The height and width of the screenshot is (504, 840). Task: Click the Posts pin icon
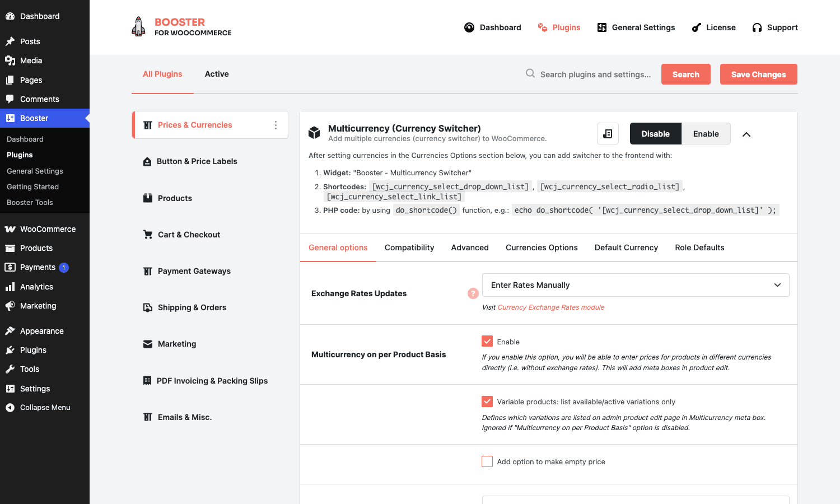[x=10, y=41]
